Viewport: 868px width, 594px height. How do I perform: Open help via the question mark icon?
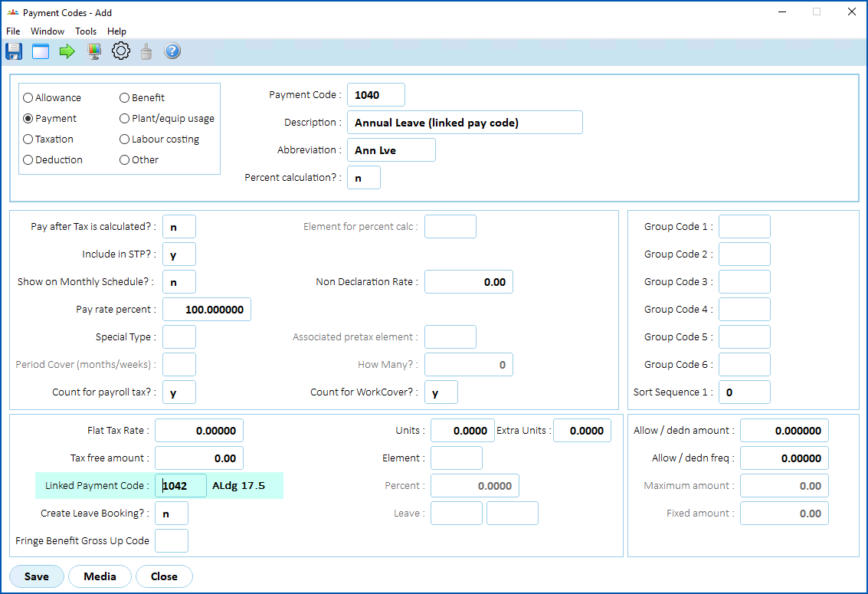click(172, 51)
